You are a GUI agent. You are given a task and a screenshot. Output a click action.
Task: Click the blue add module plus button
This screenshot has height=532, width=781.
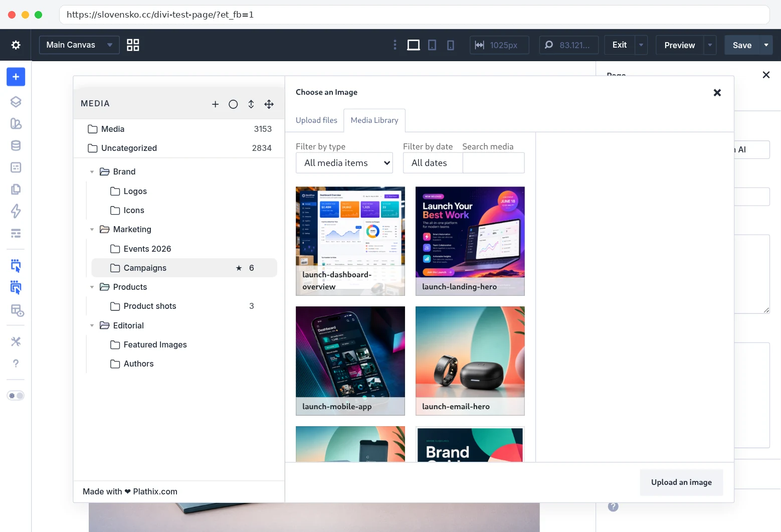(x=16, y=77)
